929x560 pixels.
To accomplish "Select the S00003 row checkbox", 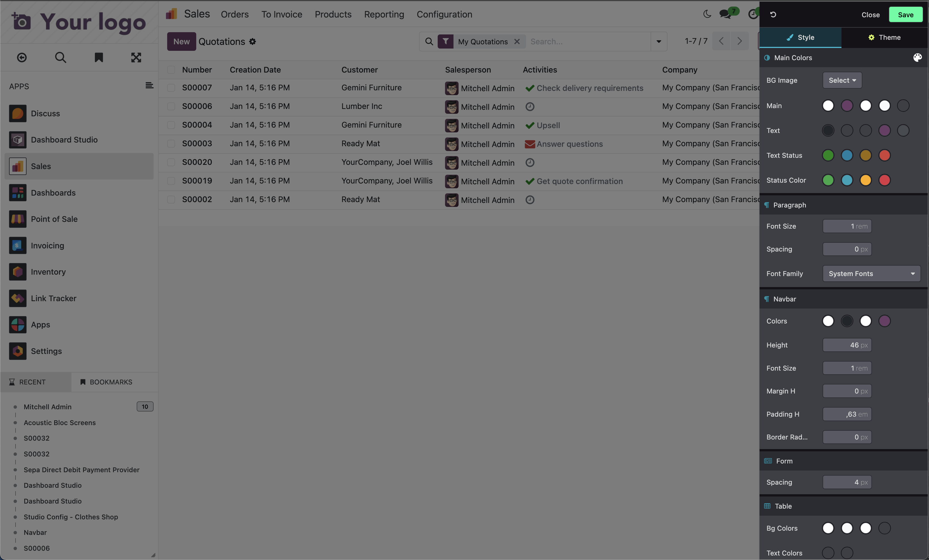I will pyautogui.click(x=171, y=144).
